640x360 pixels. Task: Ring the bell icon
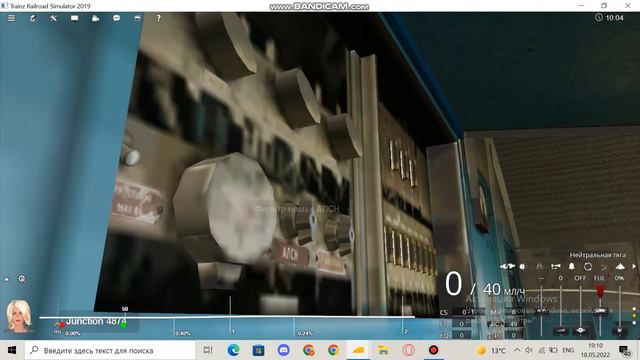(x=572, y=267)
